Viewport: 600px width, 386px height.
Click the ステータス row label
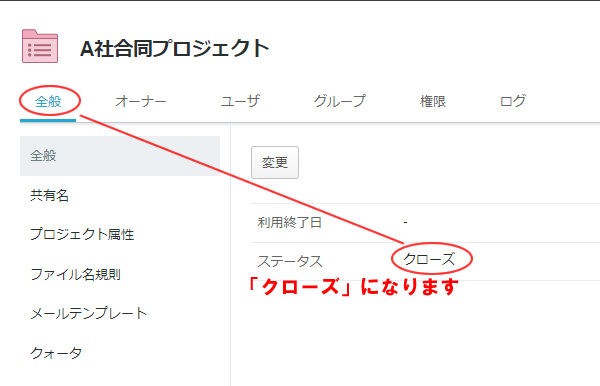pos(290,261)
